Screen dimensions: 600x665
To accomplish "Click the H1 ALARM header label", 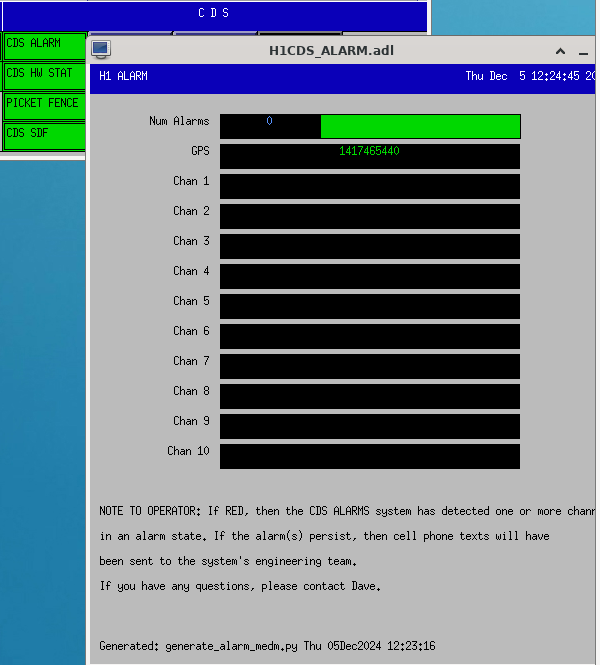I will [x=123, y=76].
